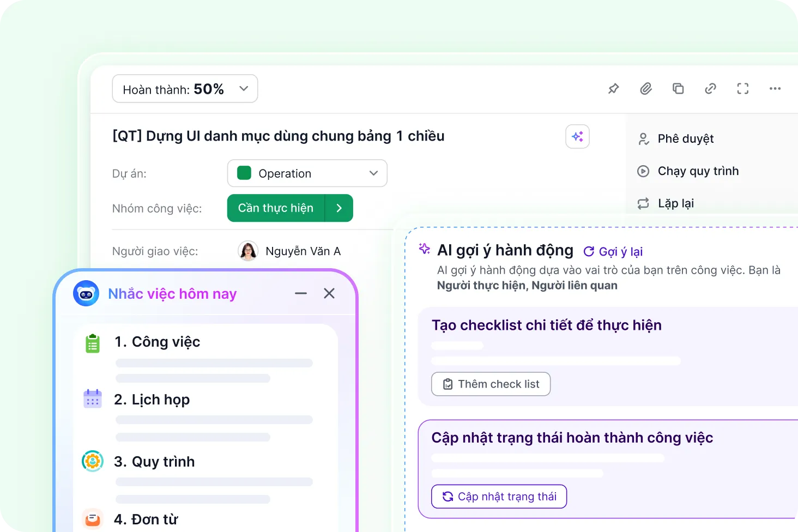This screenshot has height=532, width=798.
Task: Click the Nguyễn Văn A assigner name
Action: tap(303, 251)
